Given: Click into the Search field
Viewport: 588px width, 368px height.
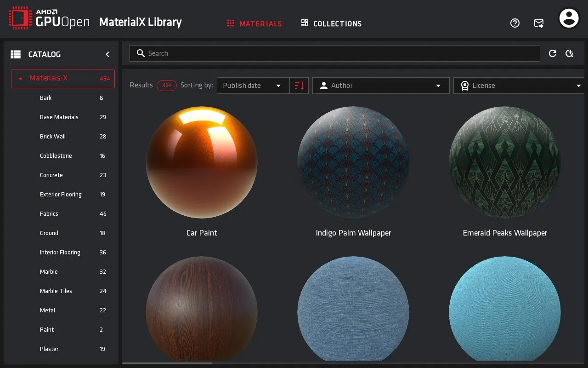Looking at the screenshot, I should pos(334,53).
